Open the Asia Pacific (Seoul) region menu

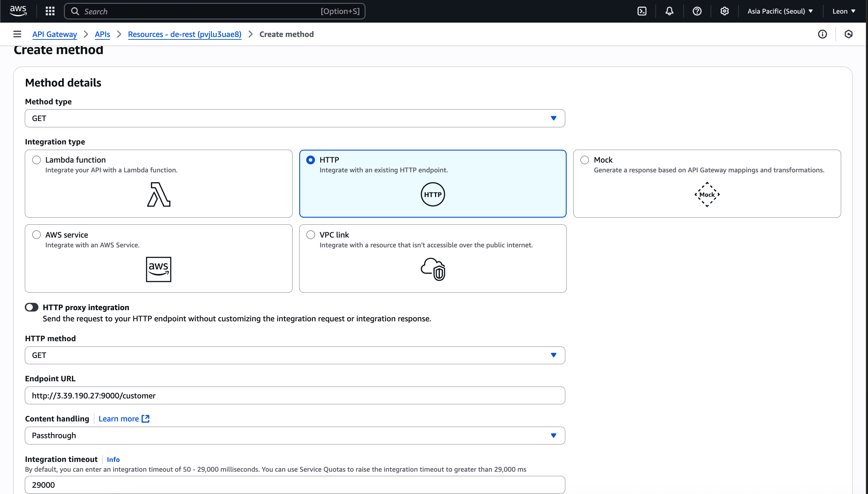pyautogui.click(x=780, y=11)
